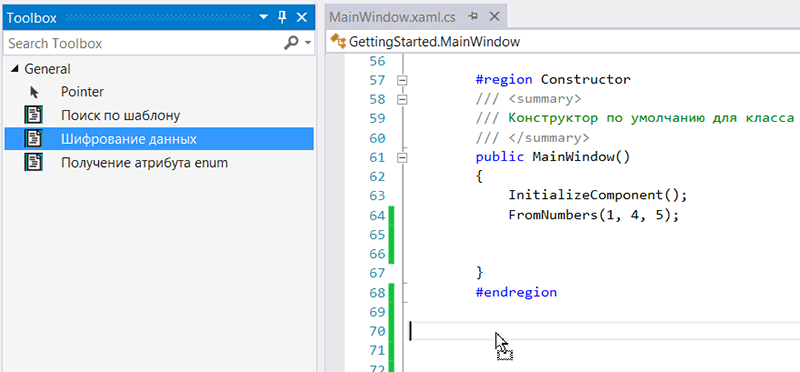Click the snippet icon beside Получение атрибута enum
The image size is (800, 372).
(x=34, y=163)
